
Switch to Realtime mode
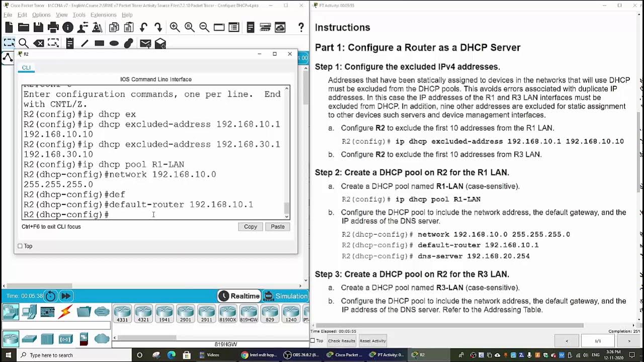(x=239, y=296)
